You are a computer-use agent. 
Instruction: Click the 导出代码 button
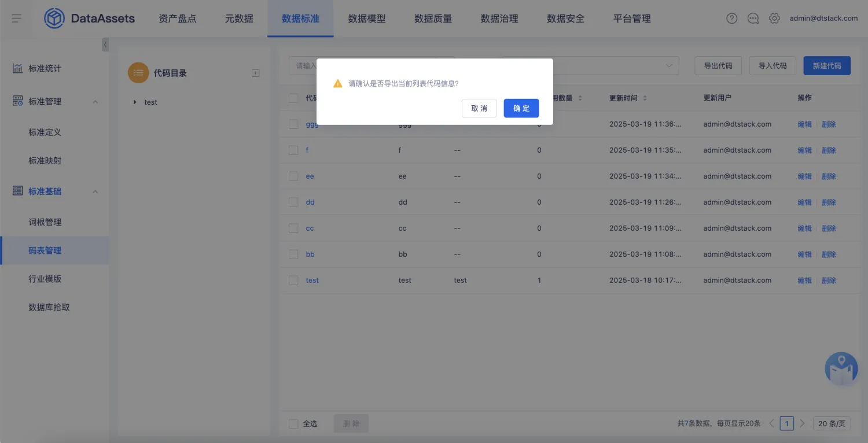point(718,66)
